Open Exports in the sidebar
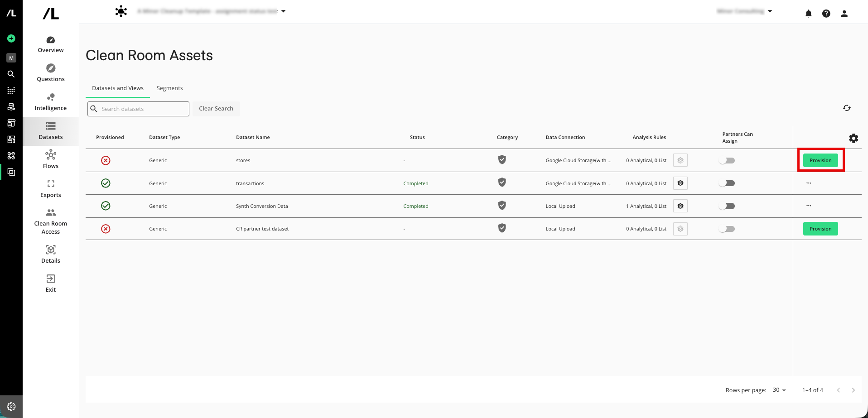Screen dimensions: 868x418 click(51, 189)
